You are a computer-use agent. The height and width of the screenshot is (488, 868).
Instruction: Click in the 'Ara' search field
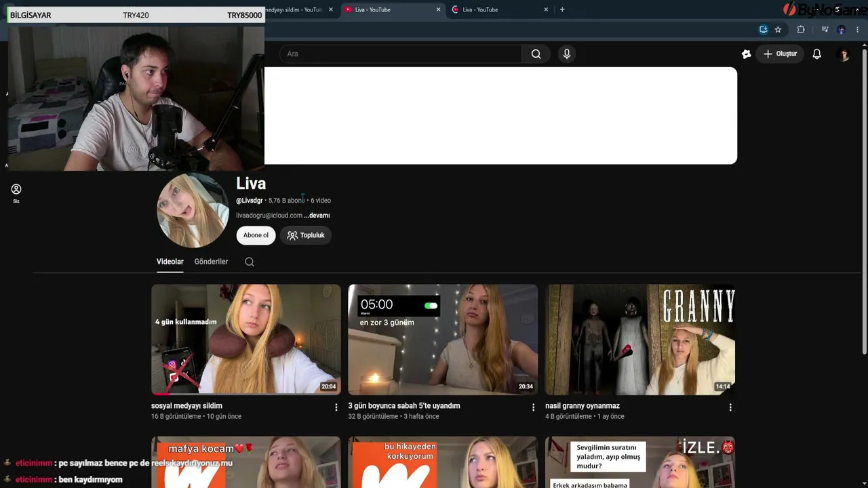[401, 54]
